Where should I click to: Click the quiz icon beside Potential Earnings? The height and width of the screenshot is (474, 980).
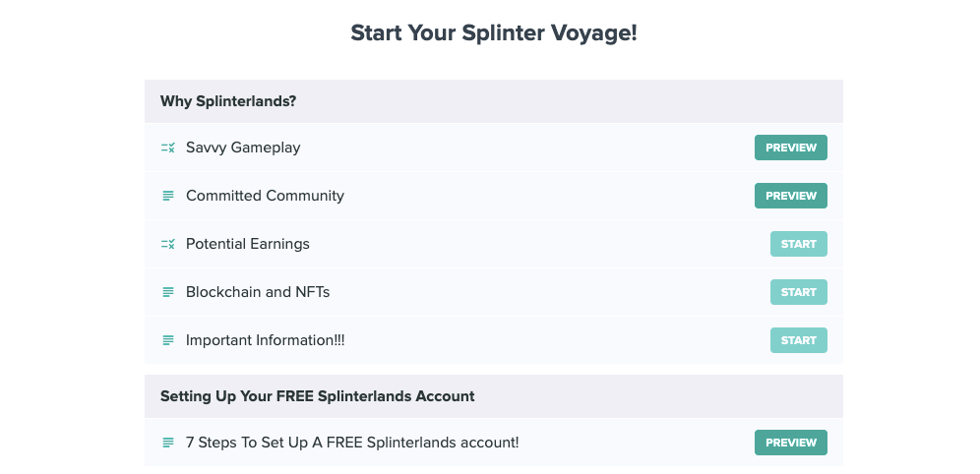point(167,244)
